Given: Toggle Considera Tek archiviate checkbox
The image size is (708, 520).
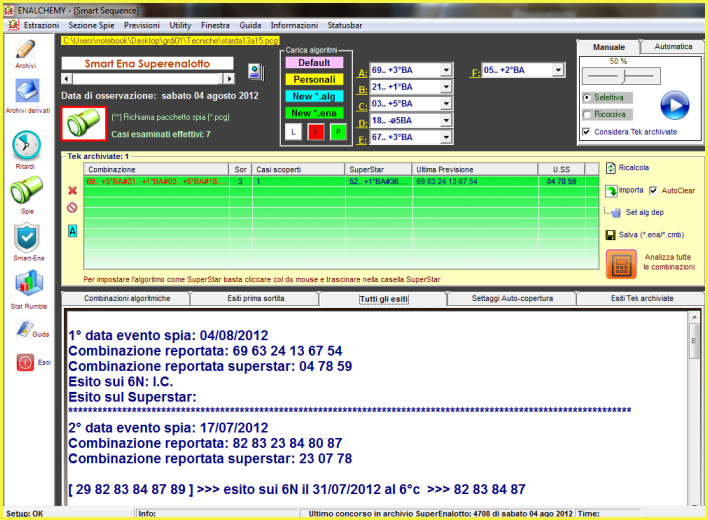Looking at the screenshot, I should coord(586,132).
